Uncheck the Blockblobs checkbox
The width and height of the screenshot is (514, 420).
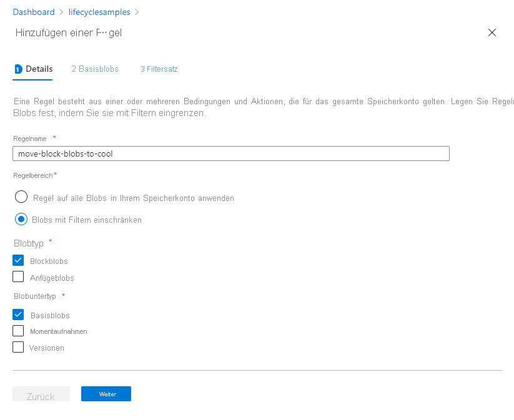pos(18,260)
